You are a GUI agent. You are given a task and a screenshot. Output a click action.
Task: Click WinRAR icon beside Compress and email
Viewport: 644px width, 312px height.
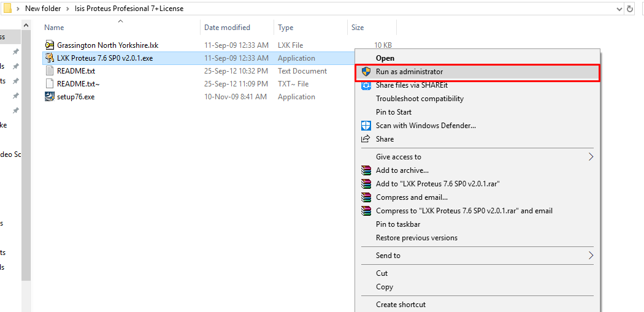pyautogui.click(x=366, y=197)
